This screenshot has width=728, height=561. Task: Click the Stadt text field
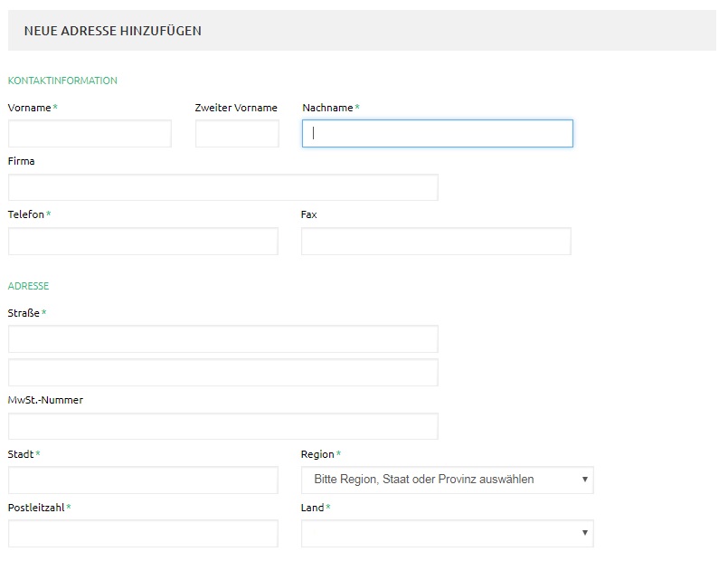click(x=143, y=480)
